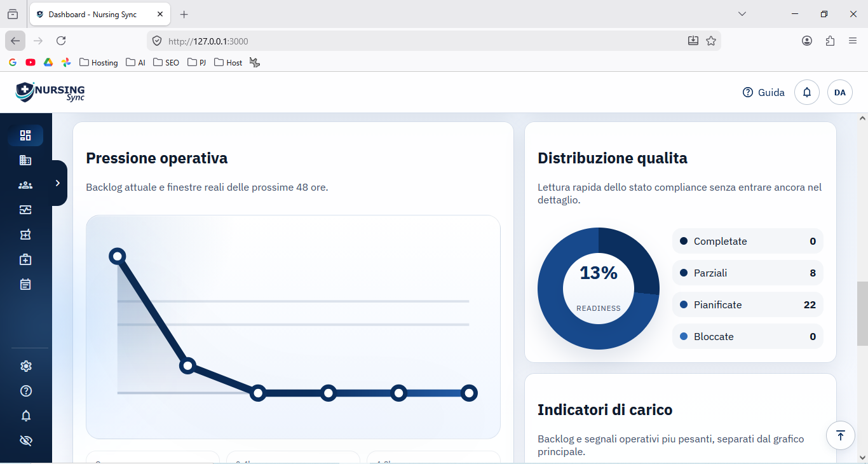Open the last bookmark bar icon
Image resolution: width=868 pixels, height=464 pixels.
[x=255, y=62]
